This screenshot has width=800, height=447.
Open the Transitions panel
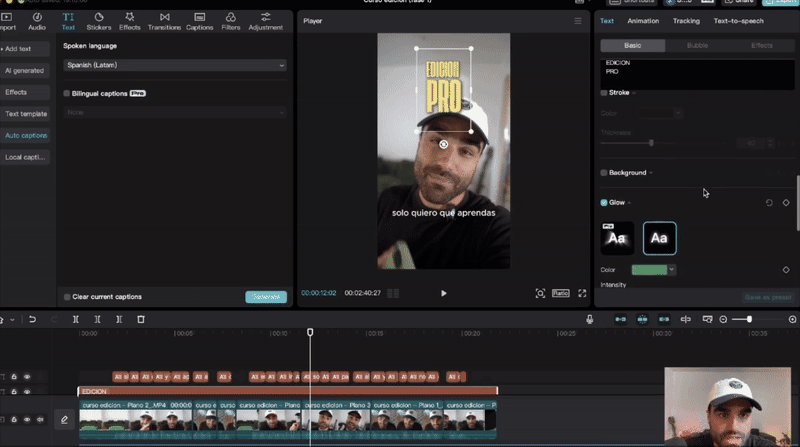pos(164,20)
